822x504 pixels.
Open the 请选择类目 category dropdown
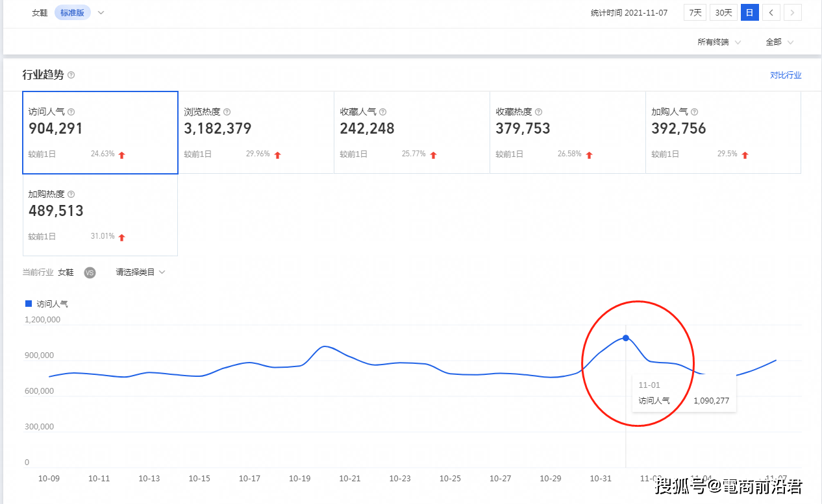point(140,272)
